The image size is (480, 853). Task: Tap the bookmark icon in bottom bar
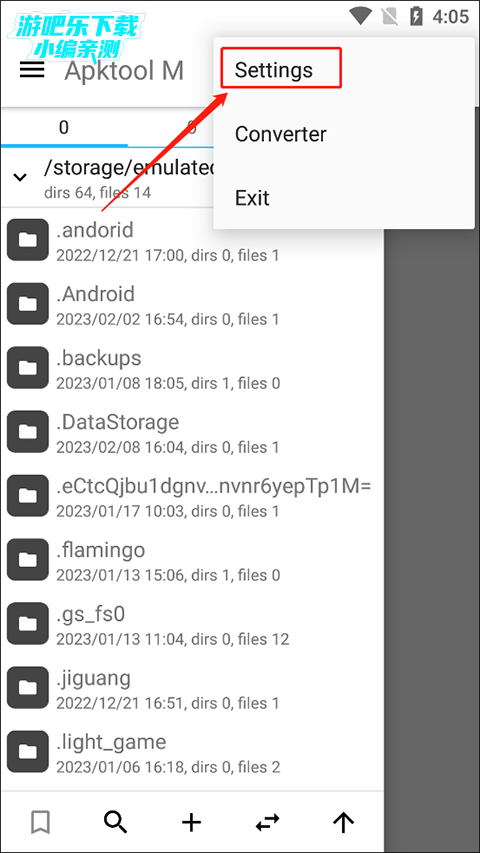pyautogui.click(x=40, y=822)
